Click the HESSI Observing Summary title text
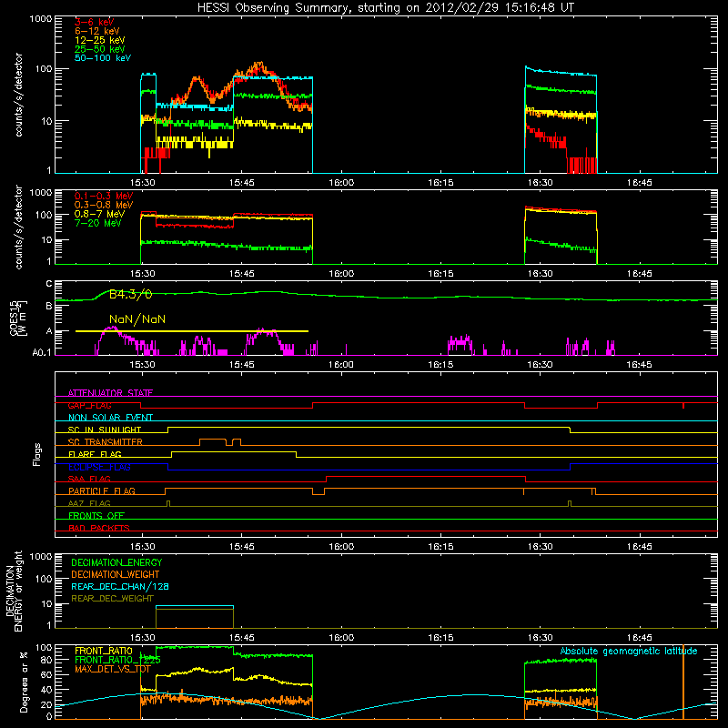 pyautogui.click(x=385, y=8)
